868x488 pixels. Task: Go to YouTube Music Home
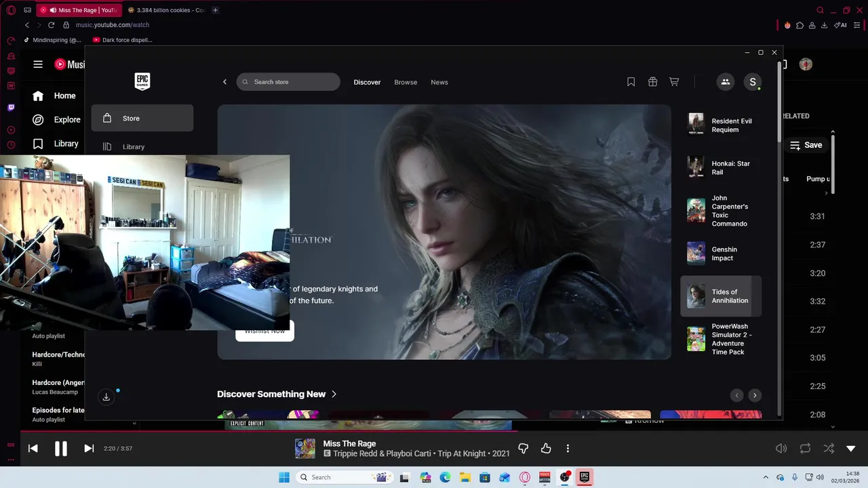coord(56,96)
